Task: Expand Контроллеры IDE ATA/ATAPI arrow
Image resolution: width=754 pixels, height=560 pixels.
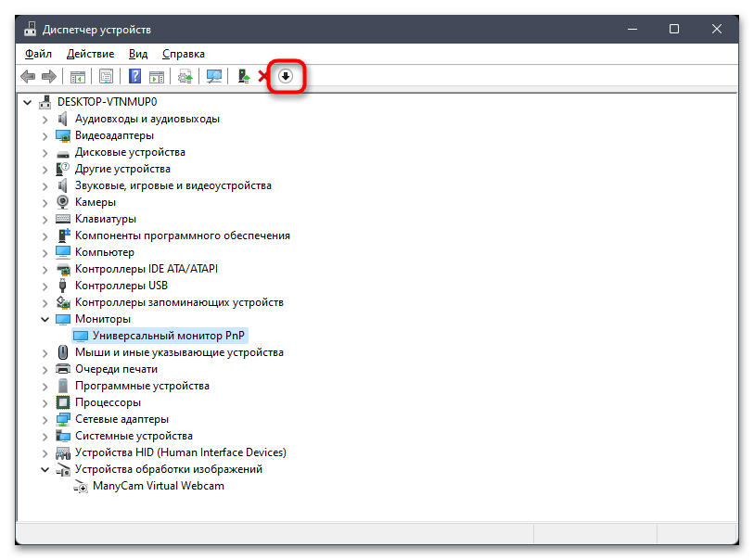Action: click(45, 270)
